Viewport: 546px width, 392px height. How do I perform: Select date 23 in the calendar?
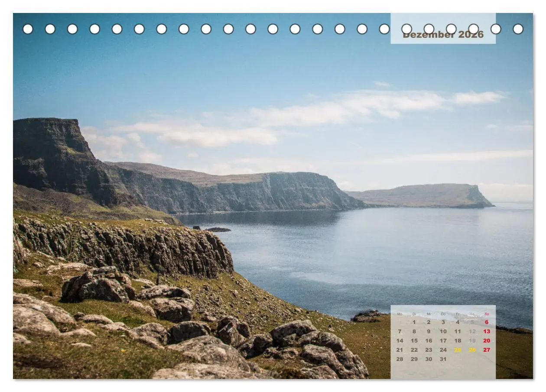429,350
